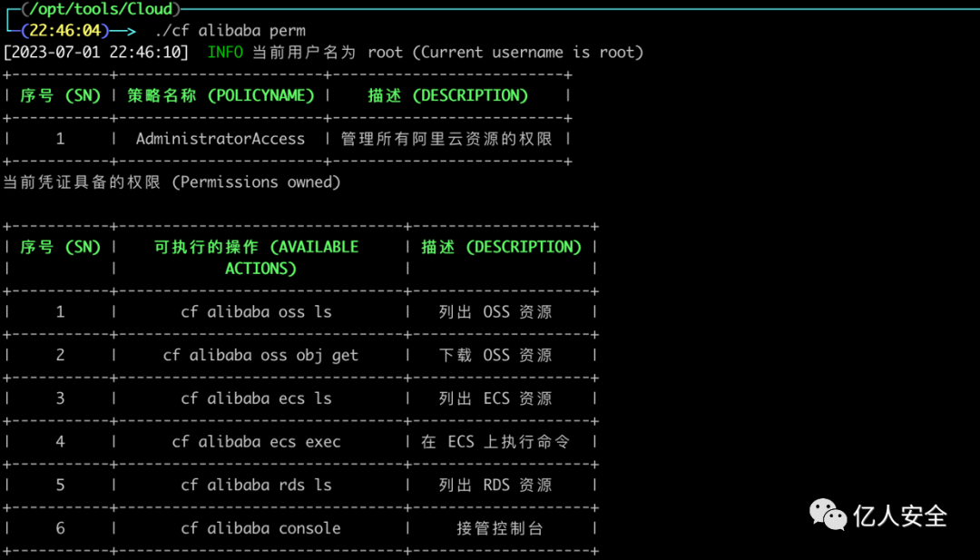Click the cell "cf alibaba ecs exec"

point(256,441)
